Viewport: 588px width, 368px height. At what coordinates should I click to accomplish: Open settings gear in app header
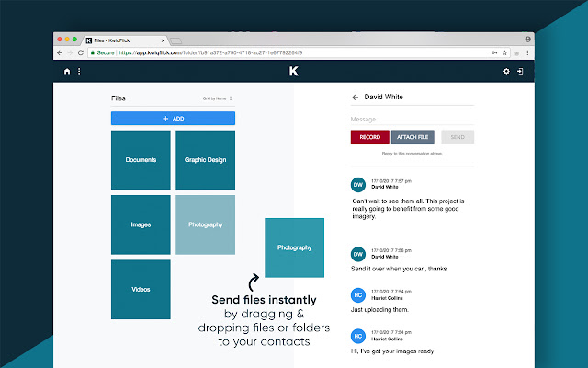pos(506,72)
